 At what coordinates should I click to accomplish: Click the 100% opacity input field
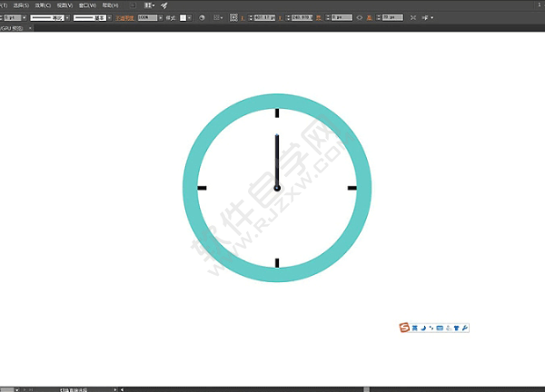point(147,17)
